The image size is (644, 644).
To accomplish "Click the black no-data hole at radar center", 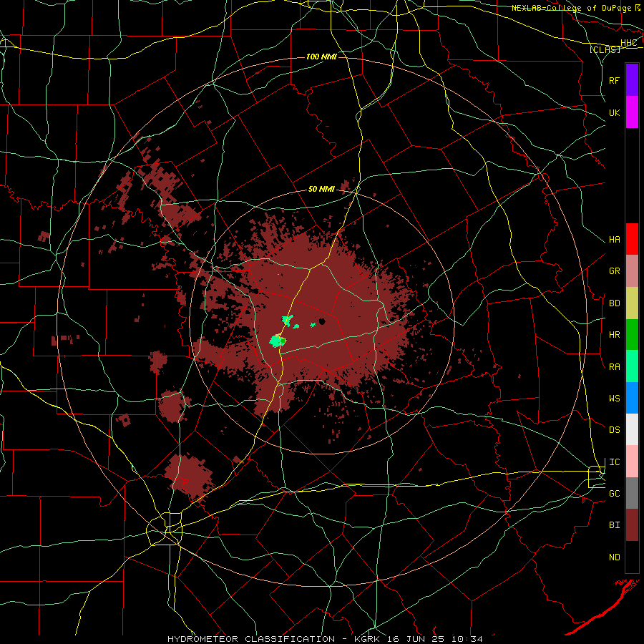I will [322, 321].
